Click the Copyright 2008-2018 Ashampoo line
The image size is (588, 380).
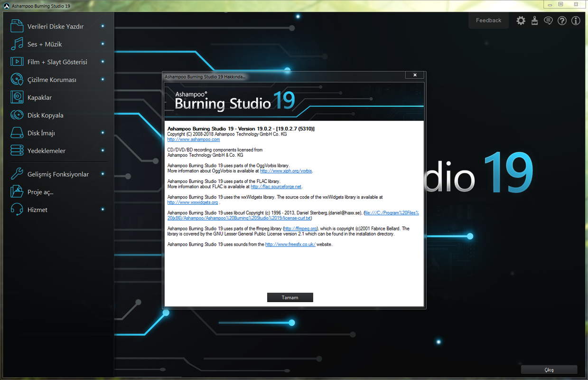pyautogui.click(x=227, y=134)
